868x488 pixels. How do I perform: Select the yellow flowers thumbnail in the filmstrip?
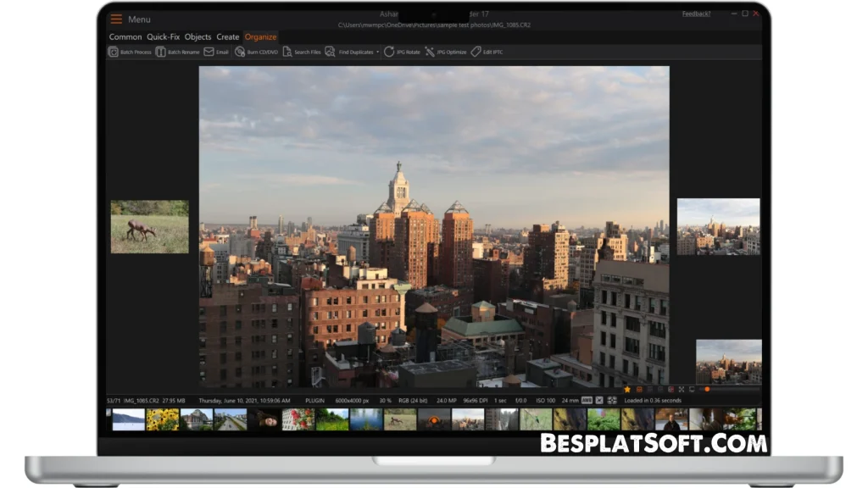click(162, 419)
